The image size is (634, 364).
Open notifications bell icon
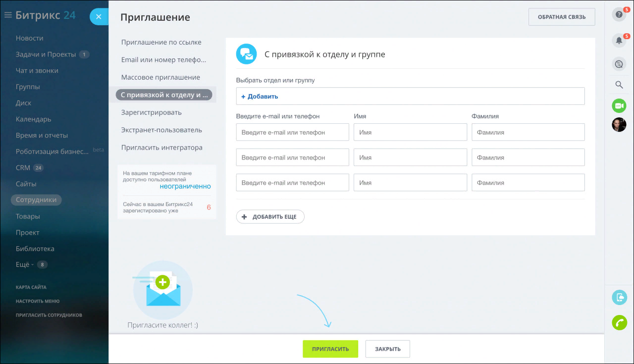pos(619,41)
